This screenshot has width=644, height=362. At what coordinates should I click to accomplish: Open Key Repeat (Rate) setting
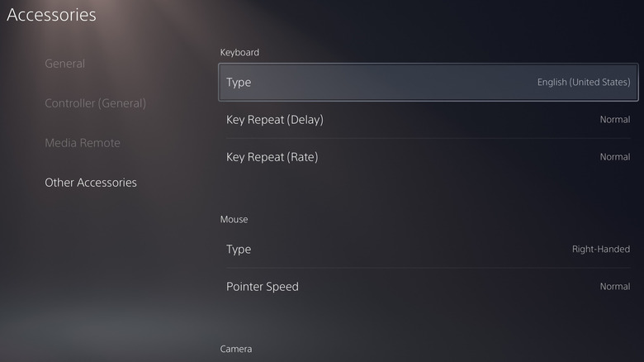click(428, 157)
